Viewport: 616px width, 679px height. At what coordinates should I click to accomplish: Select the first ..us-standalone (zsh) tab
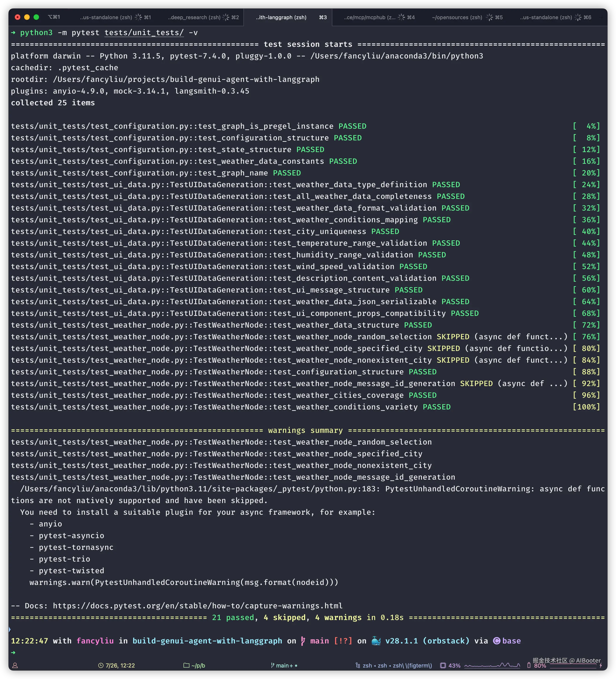[106, 17]
